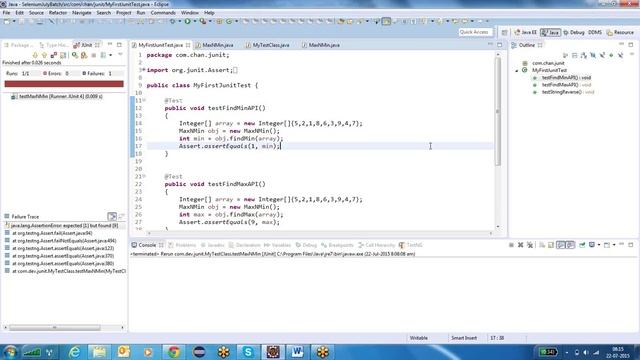The width and height of the screenshot is (640, 360).
Task: Select the Java perspective button
Action: 550,32
